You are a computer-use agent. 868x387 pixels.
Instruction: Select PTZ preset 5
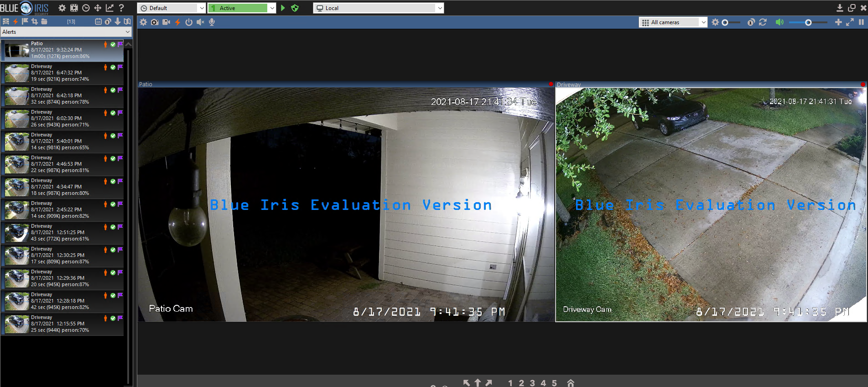tap(554, 383)
